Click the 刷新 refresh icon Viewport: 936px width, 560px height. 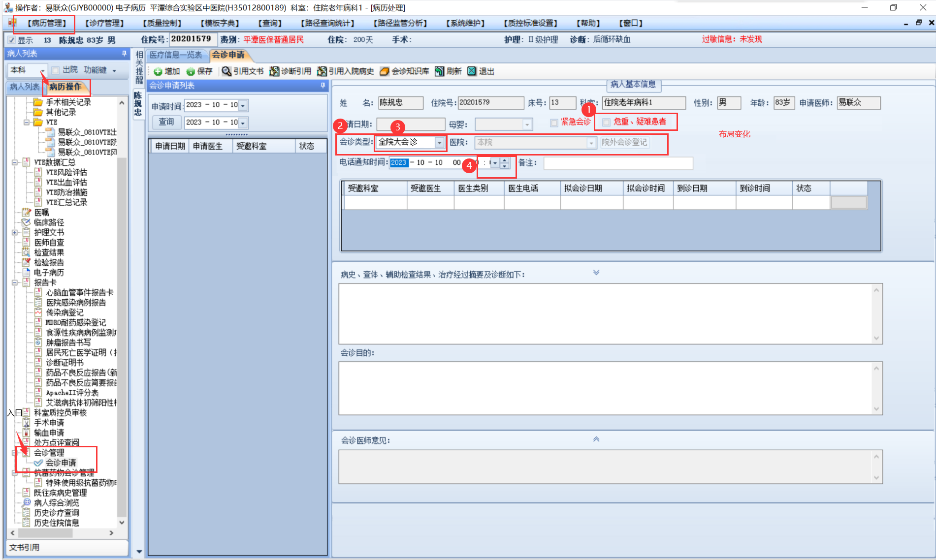point(448,71)
